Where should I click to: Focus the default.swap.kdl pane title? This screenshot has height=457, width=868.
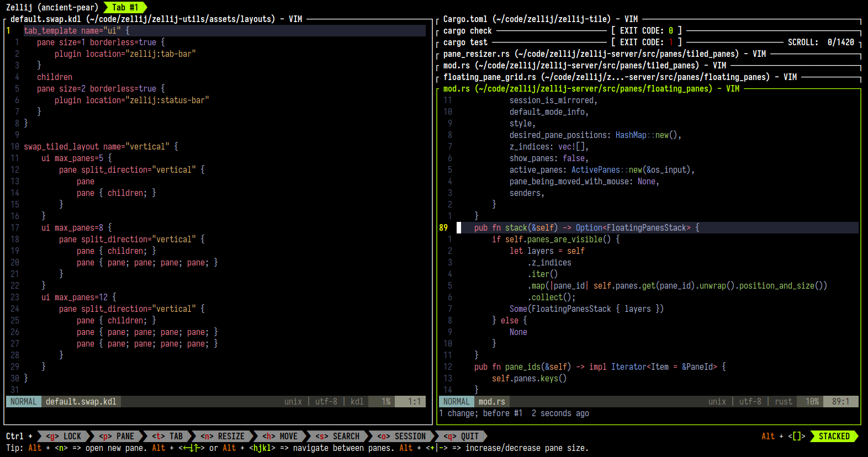156,19
